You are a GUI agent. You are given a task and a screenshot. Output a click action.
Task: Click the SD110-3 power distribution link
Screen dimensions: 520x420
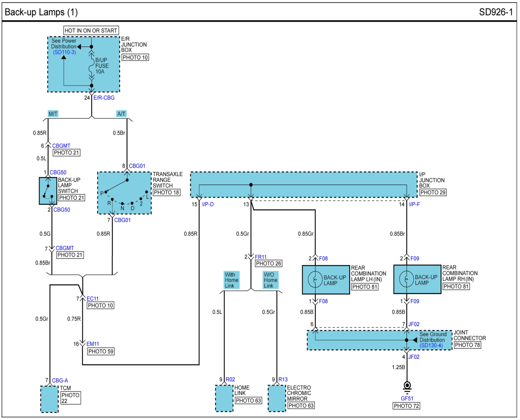pyautogui.click(x=64, y=52)
